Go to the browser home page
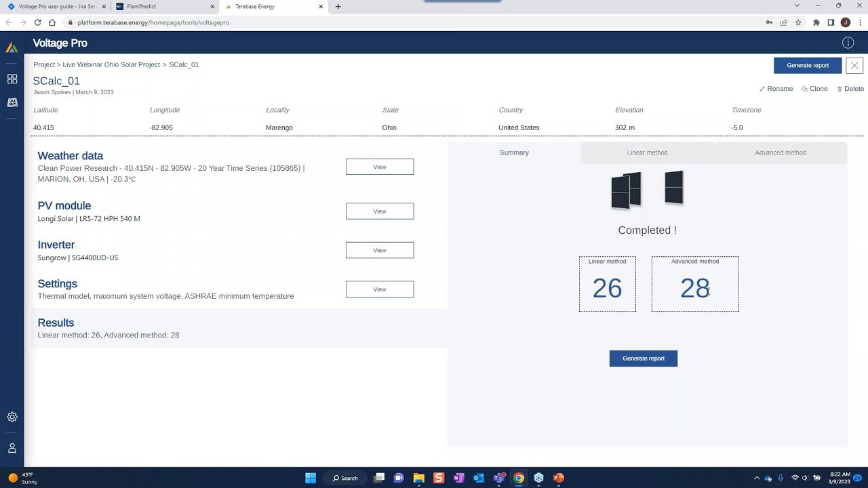The height and width of the screenshot is (488, 868). [x=52, y=22]
